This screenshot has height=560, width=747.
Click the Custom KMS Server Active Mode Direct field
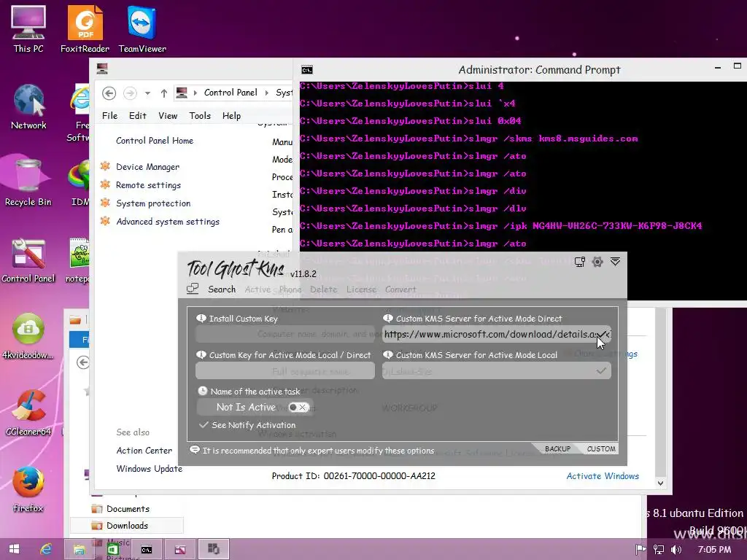click(x=496, y=334)
